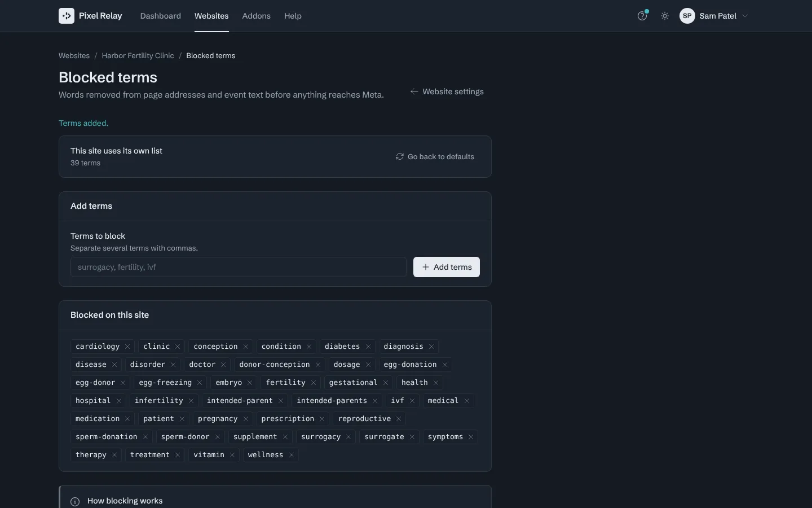
Task: Remove the 'egg-donation' term
Action: 445,365
